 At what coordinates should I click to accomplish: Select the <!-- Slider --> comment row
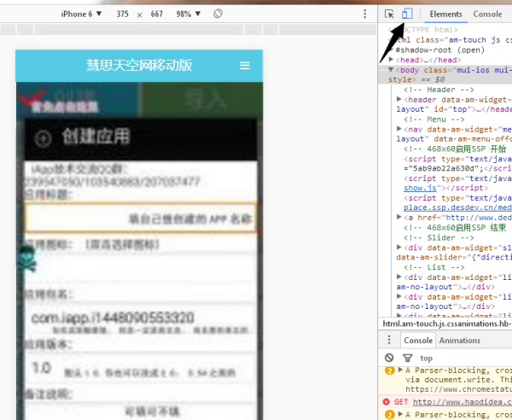point(439,237)
